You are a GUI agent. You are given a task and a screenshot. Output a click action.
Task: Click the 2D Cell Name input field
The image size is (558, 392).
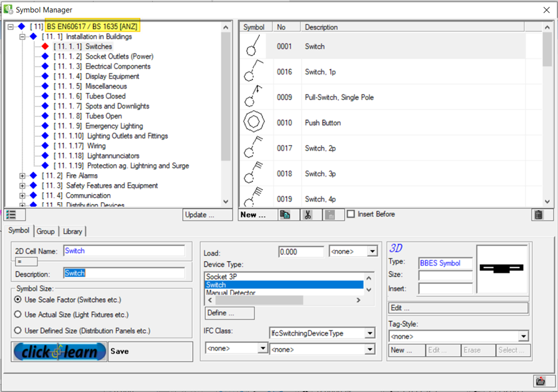123,251
